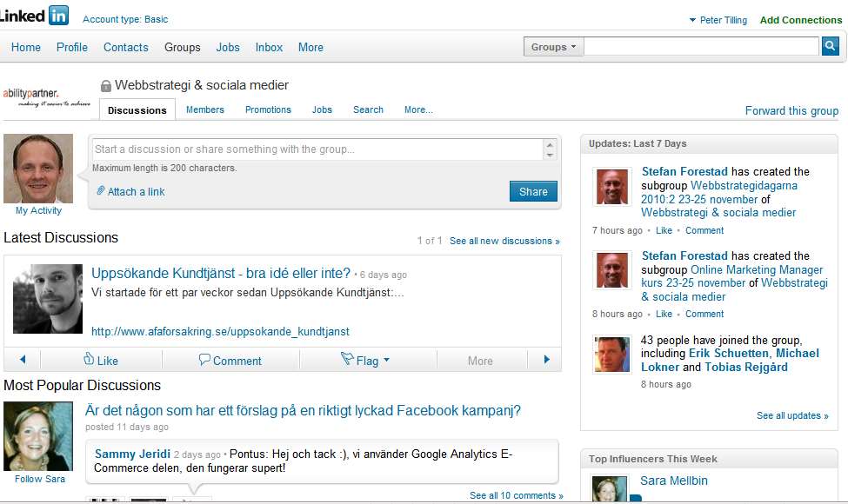Open Webbstrategidagarna 2010:2 subgroup link
Screen dimensions: 848x504
coord(718,192)
